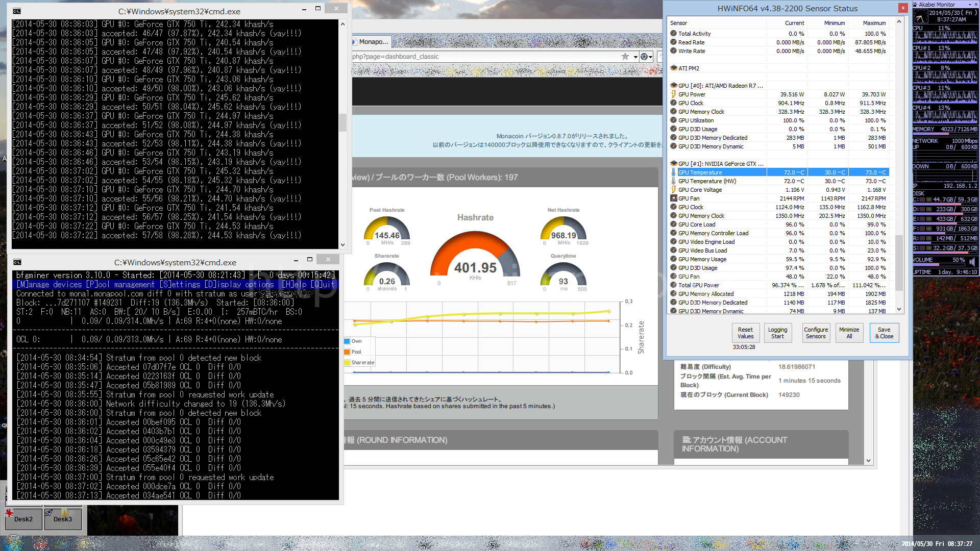Open the Desk3 desktop thumbnail
The height and width of the screenshot is (551, 980).
coord(63,519)
